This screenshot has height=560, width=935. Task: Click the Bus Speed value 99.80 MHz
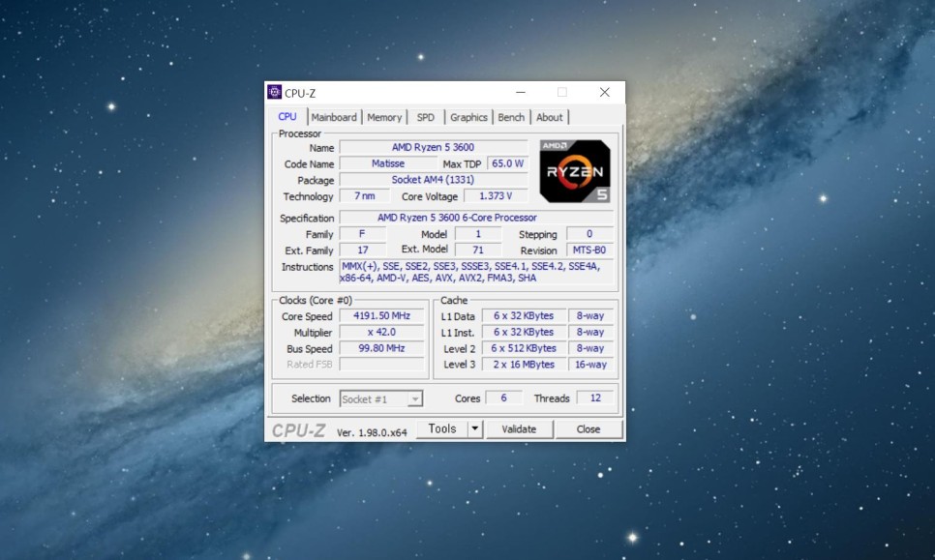[x=381, y=348]
